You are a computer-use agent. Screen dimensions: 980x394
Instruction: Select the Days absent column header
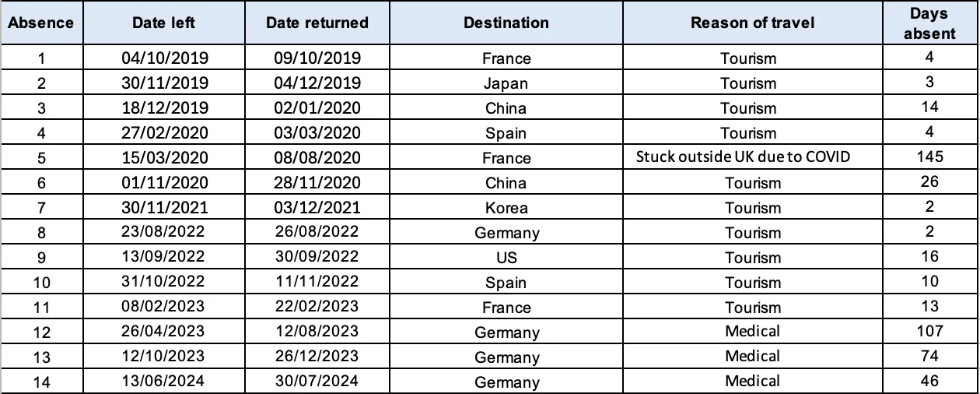tap(929, 23)
